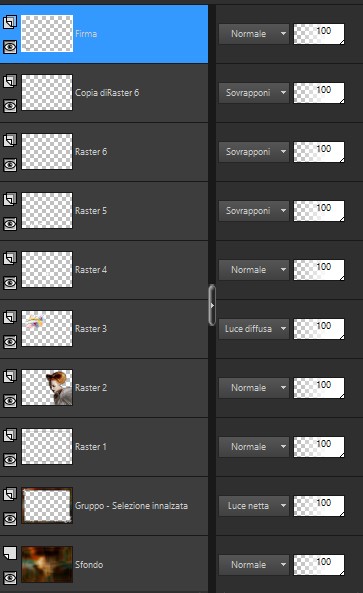
Task: Hide the Raster 5 layer
Action: coord(10,224)
